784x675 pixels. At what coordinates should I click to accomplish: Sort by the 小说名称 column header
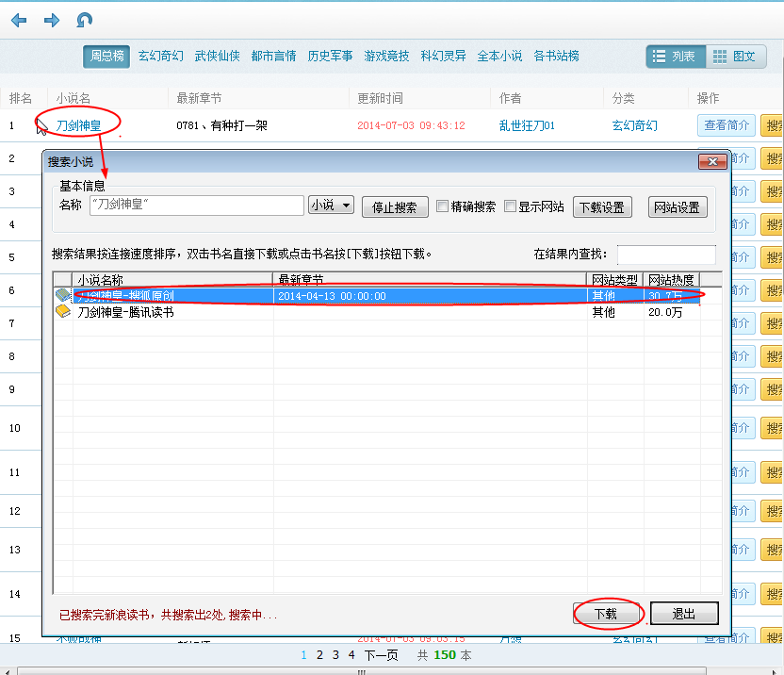click(x=173, y=279)
